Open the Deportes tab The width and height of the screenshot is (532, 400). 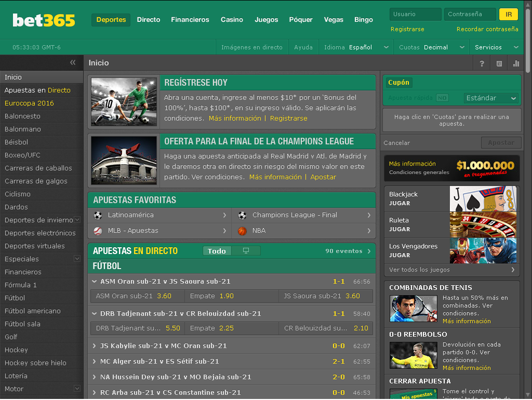111,20
